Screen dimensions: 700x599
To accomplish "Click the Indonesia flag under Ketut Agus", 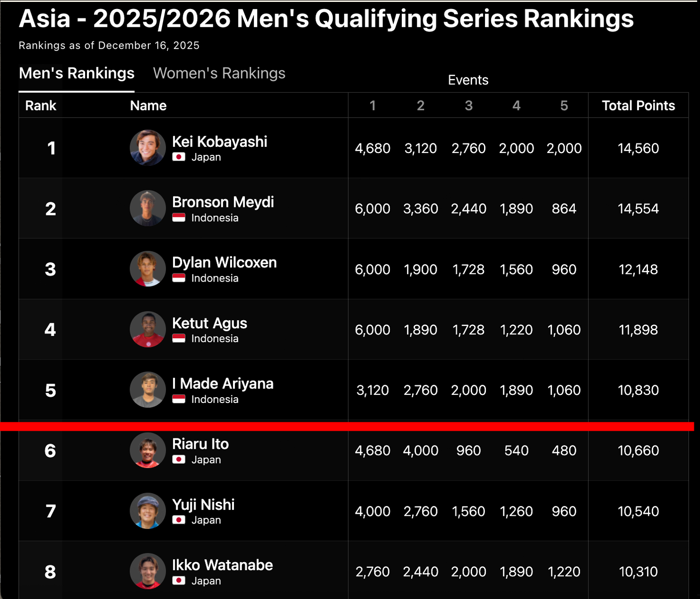I will click(x=179, y=339).
